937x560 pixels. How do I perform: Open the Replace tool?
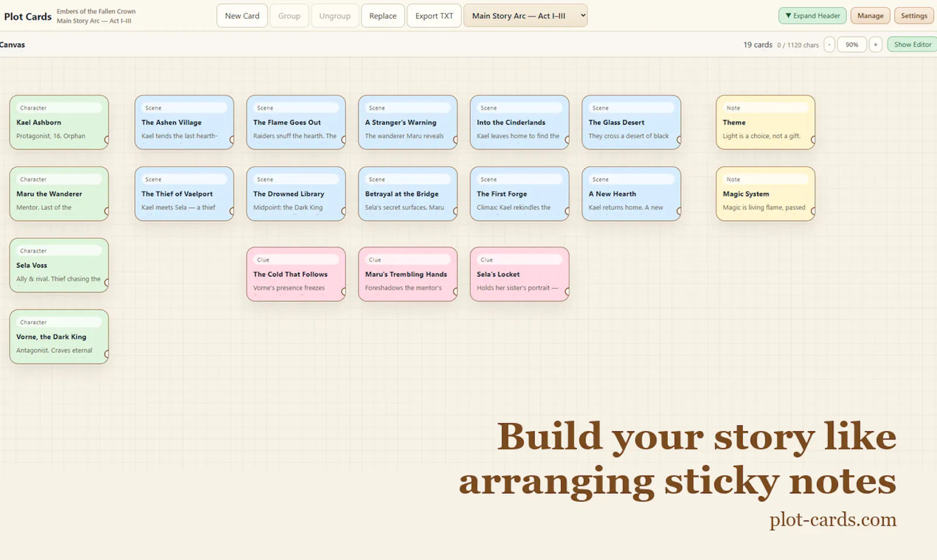tap(383, 16)
